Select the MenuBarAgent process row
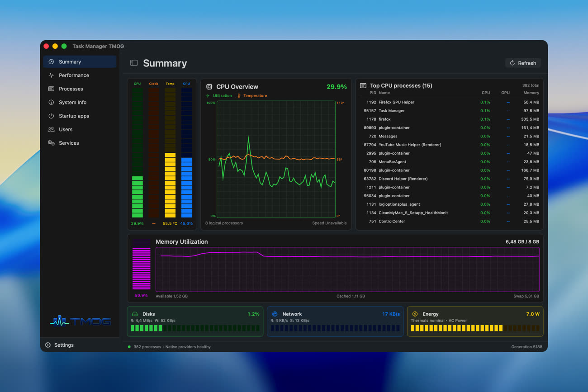Viewport: 588px width, 392px height. tap(450, 162)
